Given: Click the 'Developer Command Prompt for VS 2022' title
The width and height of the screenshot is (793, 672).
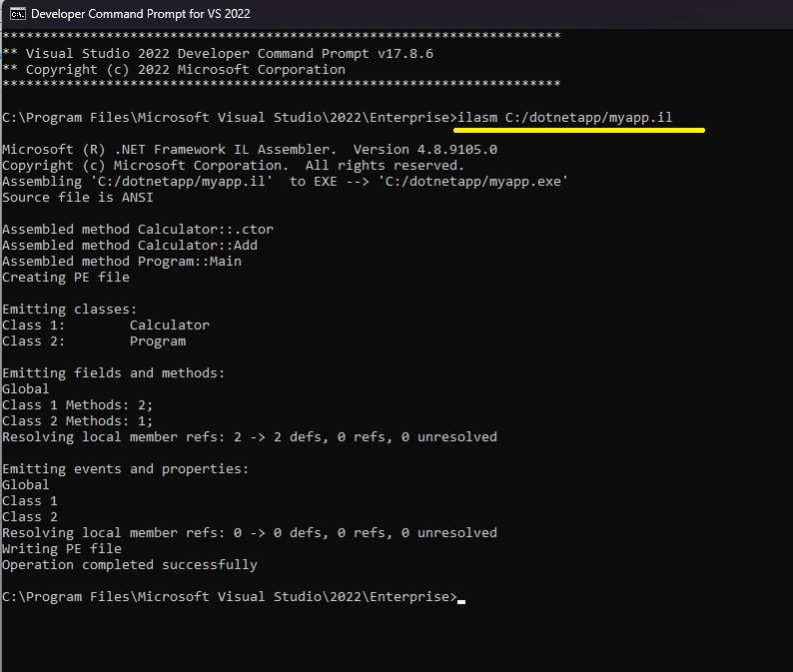Looking at the screenshot, I should point(141,14).
